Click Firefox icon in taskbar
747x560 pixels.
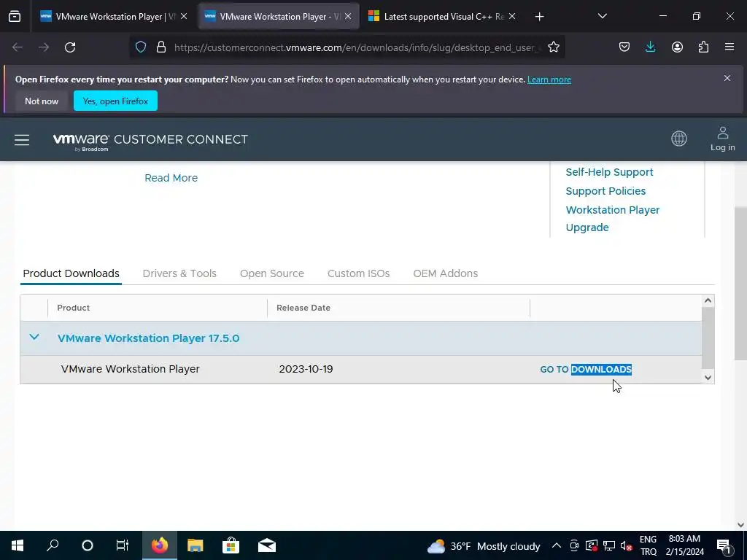click(x=160, y=545)
